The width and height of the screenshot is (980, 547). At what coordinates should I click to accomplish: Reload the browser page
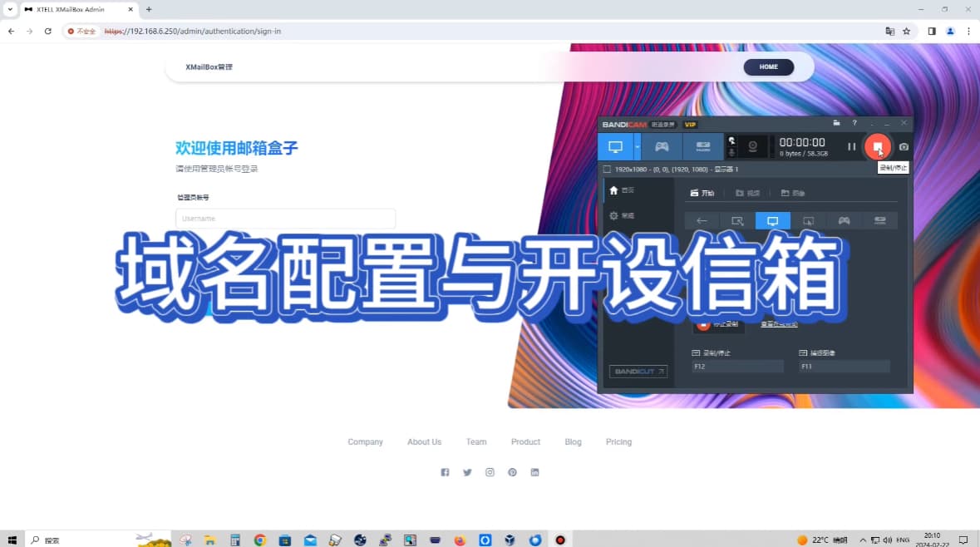47,32
